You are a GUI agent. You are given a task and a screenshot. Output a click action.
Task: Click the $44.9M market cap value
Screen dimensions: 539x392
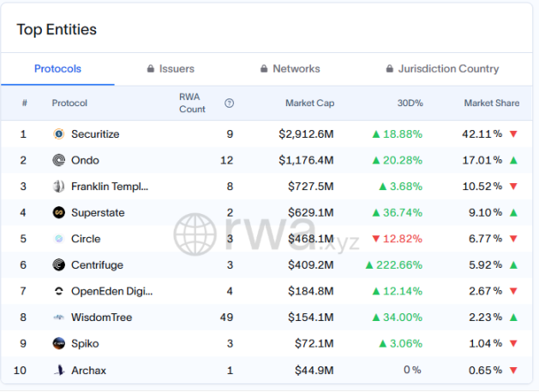(314, 370)
